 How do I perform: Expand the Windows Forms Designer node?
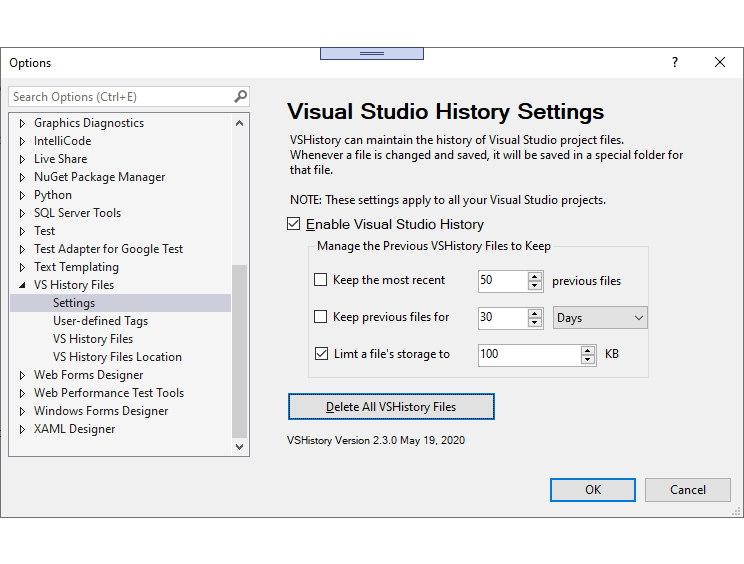tap(22, 412)
